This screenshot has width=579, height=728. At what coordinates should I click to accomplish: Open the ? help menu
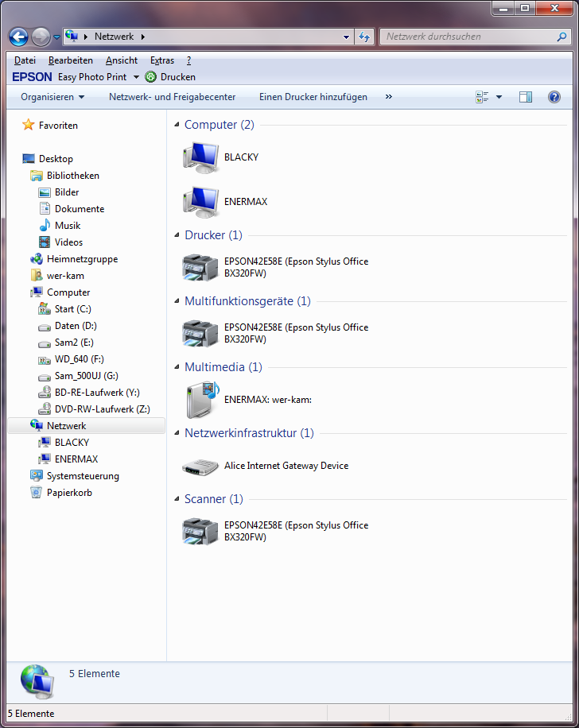coord(188,60)
